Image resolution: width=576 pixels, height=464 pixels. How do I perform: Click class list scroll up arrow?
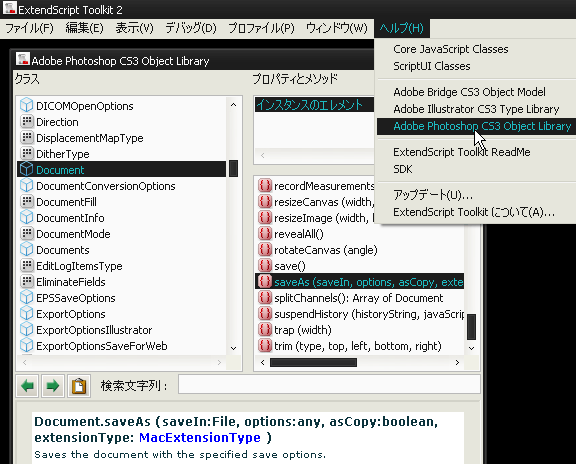point(233,105)
